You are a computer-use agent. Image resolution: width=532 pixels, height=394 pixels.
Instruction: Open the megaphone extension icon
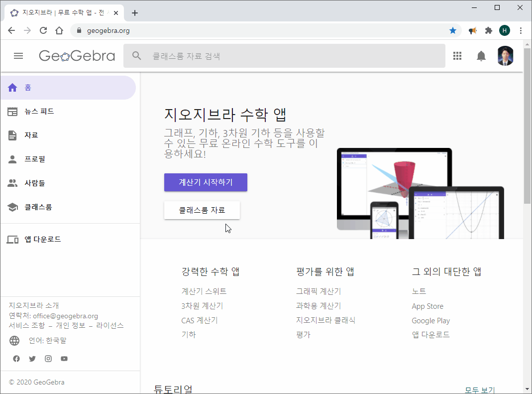tap(472, 30)
